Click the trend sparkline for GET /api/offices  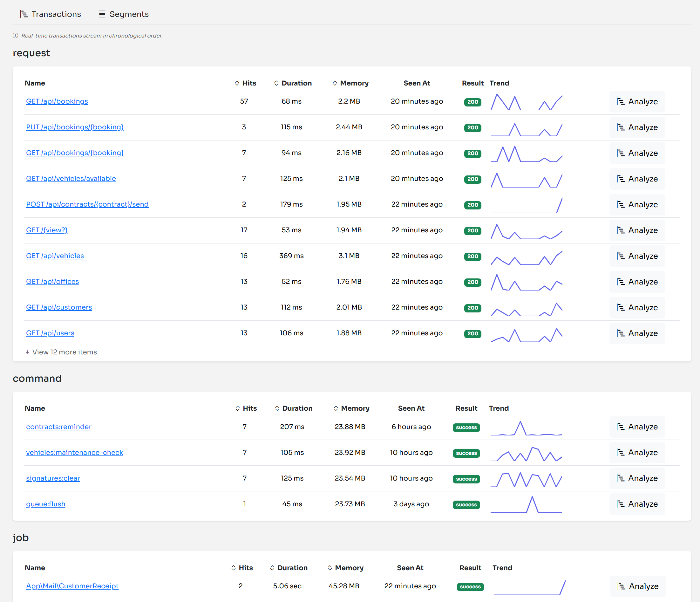click(527, 282)
